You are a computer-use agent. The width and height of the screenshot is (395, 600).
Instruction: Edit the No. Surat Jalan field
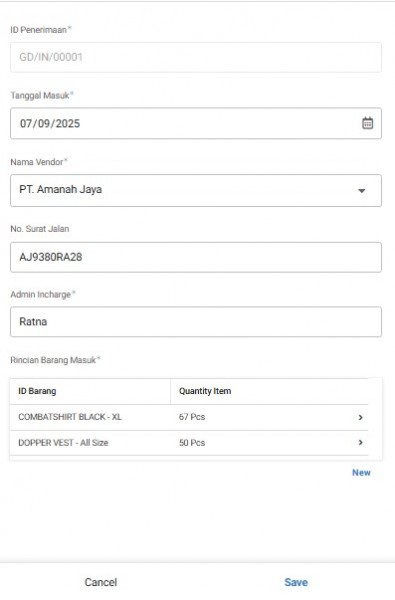[196, 257]
